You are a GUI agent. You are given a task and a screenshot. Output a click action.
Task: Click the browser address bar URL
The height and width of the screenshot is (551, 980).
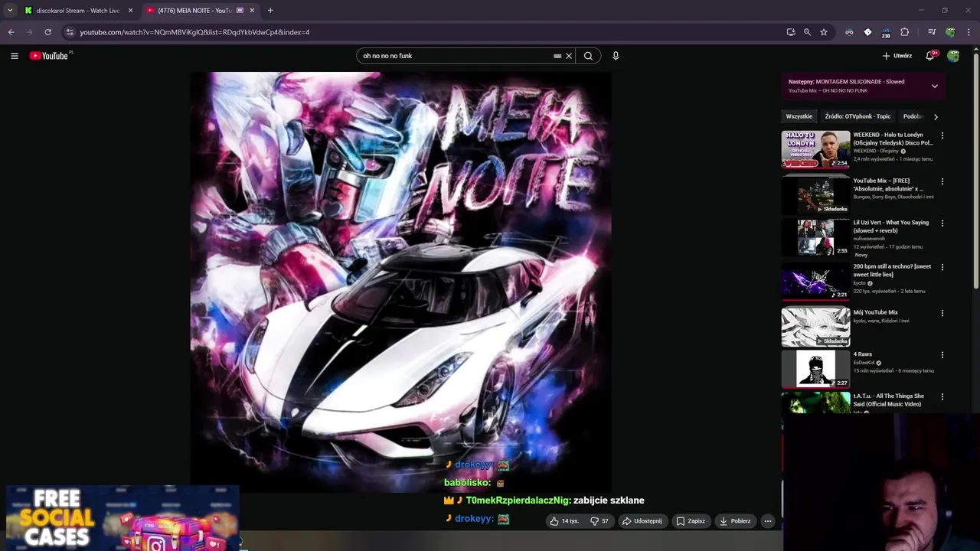194,32
